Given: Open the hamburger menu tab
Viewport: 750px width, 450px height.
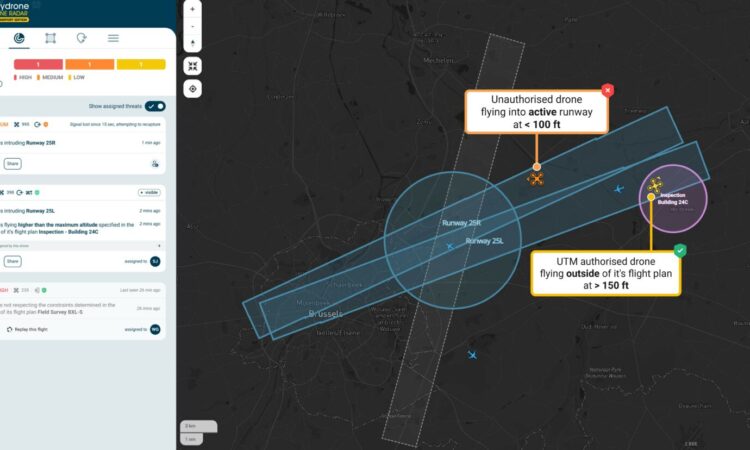Looking at the screenshot, I should pyautogui.click(x=113, y=38).
